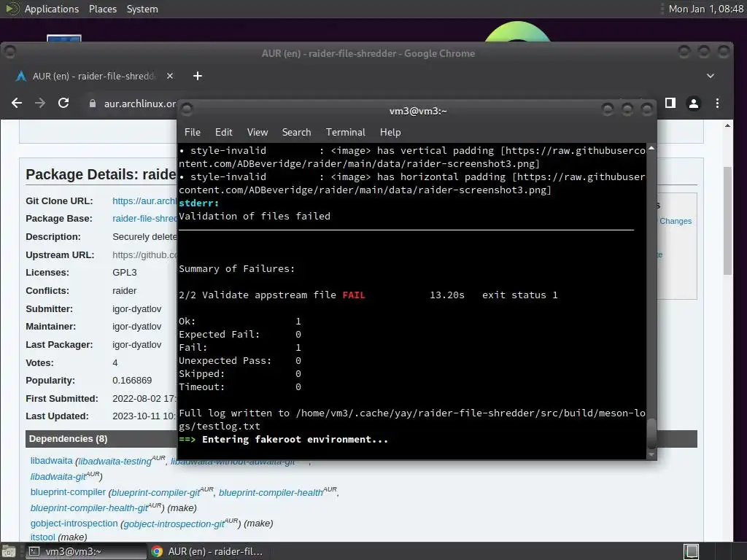Click the terminal title vm3@vm3:~
Image resolution: width=747 pixels, height=560 pixels.
(x=418, y=111)
